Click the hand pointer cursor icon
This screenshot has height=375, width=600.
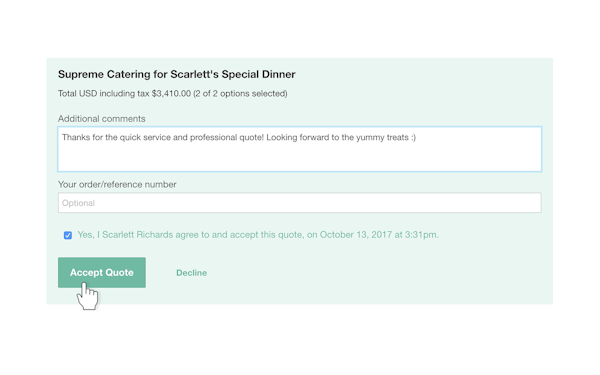(x=87, y=296)
